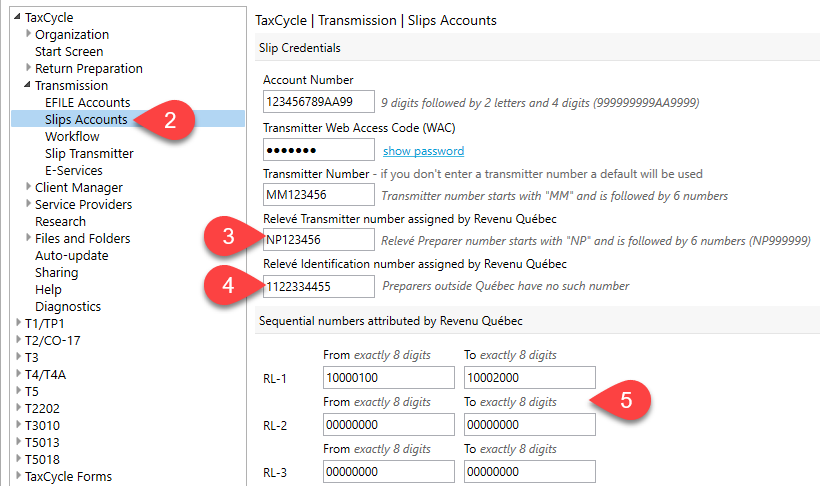This screenshot has width=820, height=486.
Task: Expand the Client Manager node
Action: point(28,186)
